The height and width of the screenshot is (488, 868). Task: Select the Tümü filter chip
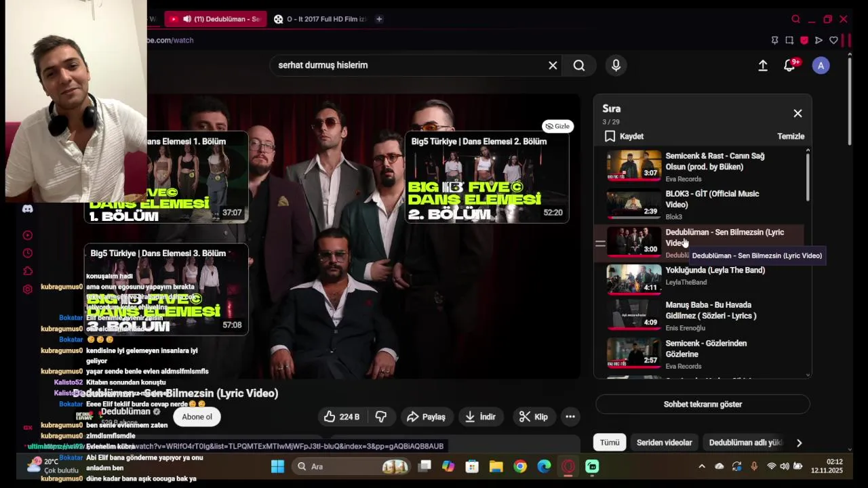tap(610, 443)
